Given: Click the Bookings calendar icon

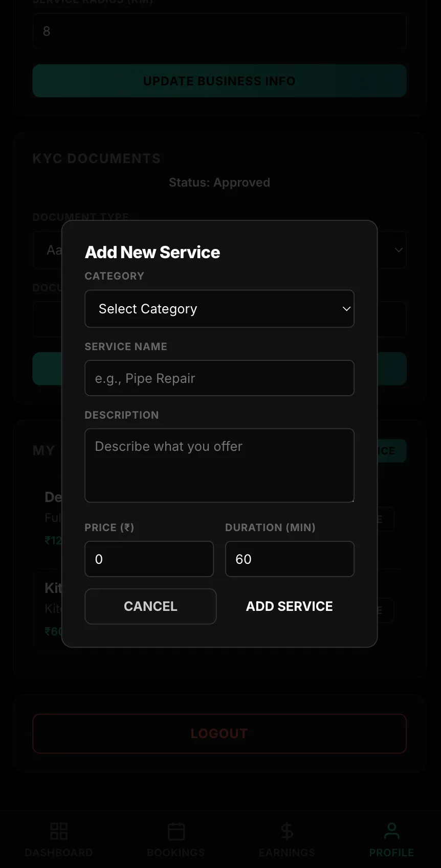Looking at the screenshot, I should click(176, 831).
